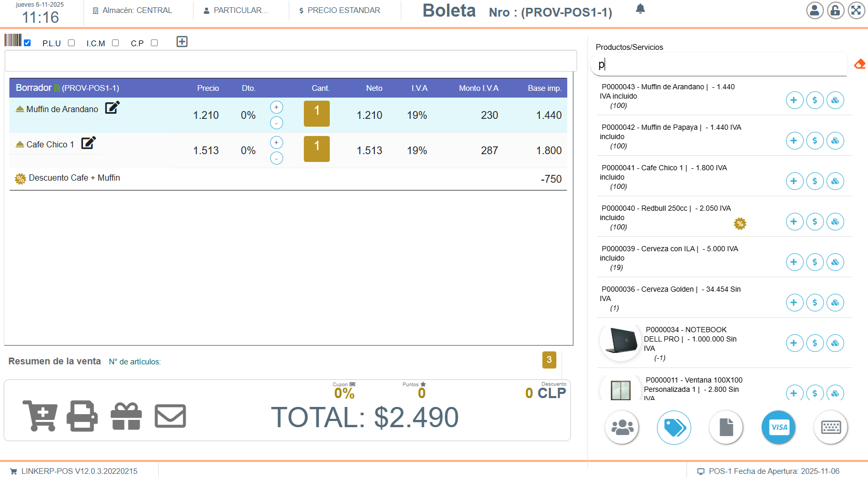Click the envelope email icon
Image resolution: width=868 pixels, height=477 pixels.
point(170,416)
